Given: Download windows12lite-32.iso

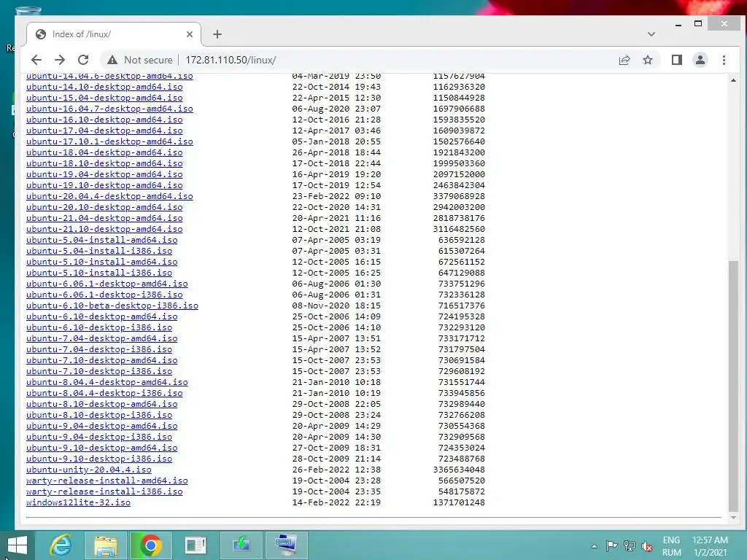Looking at the screenshot, I should click(78, 503).
